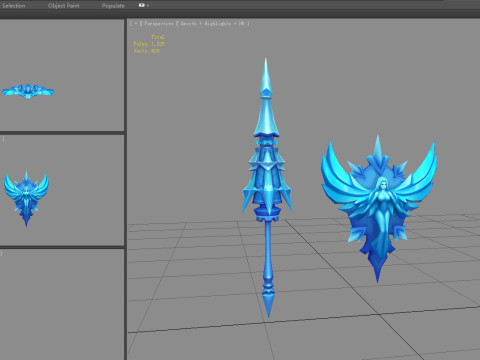Click the top-view shield model in upper-left viewport
Image resolution: width=480 pixels, height=360 pixels.
tap(28, 91)
